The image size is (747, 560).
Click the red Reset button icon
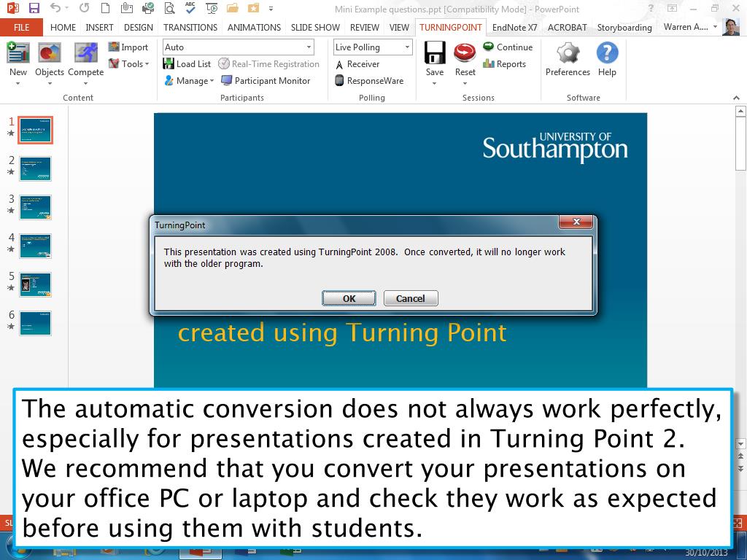[x=465, y=52]
